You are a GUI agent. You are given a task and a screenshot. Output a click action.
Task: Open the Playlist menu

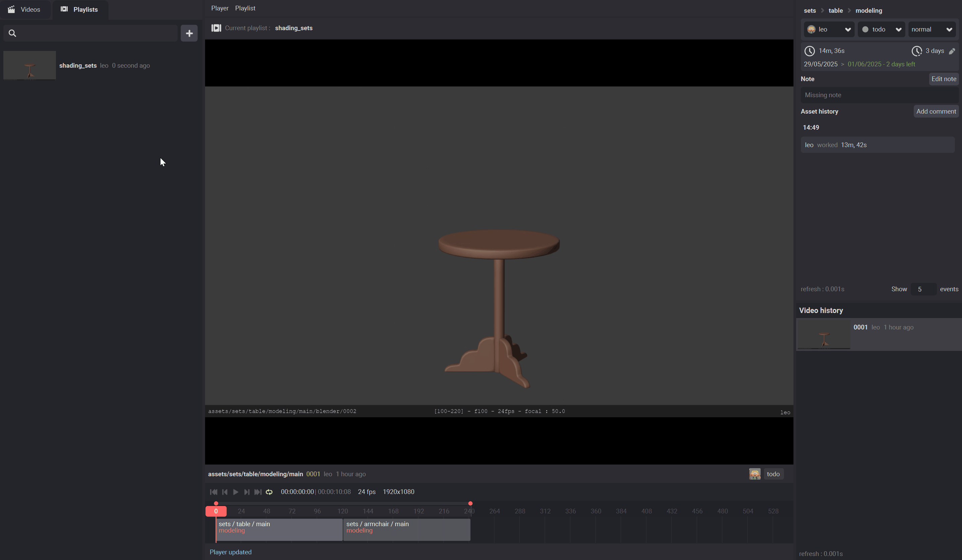245,8
